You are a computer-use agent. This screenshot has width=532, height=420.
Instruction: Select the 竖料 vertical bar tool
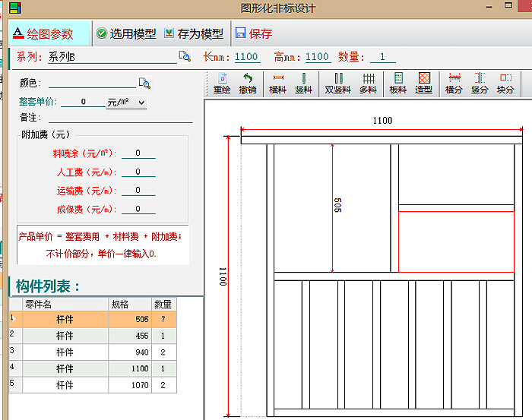click(303, 84)
